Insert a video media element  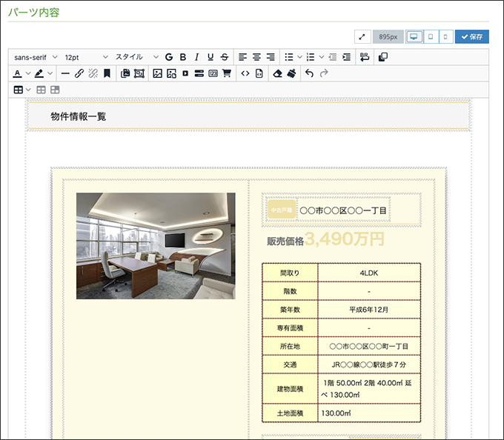[185, 73]
